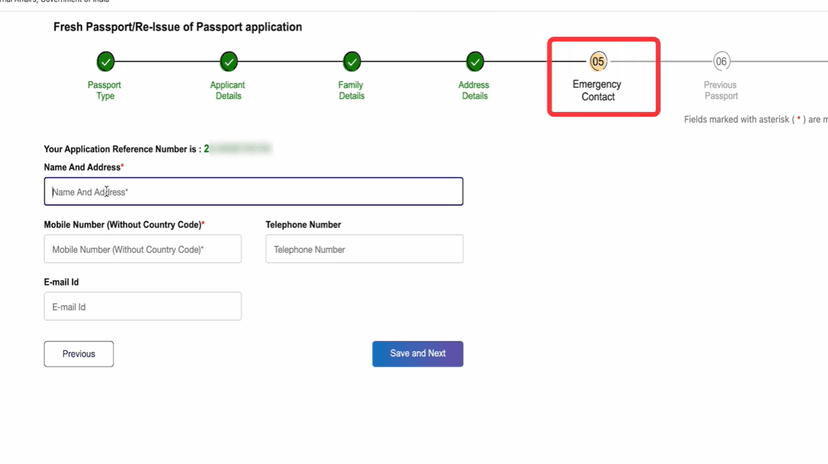Click the blurred Application Reference Number value
This screenshot has height=464, width=828.
click(238, 149)
